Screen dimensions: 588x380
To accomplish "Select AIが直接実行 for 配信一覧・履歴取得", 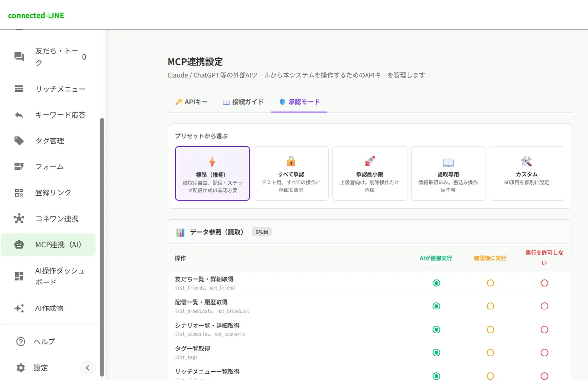I will 436,306.
